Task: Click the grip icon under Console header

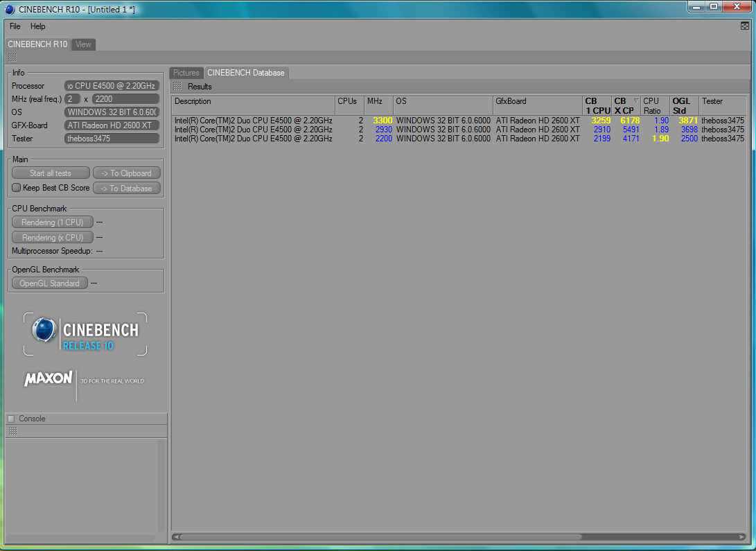Action: pyautogui.click(x=13, y=431)
